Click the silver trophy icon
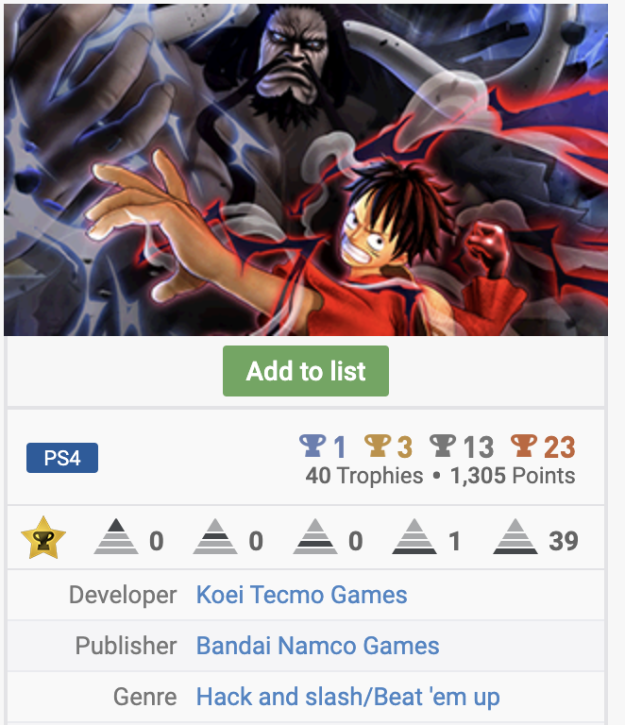The image size is (625, 725). [443, 446]
